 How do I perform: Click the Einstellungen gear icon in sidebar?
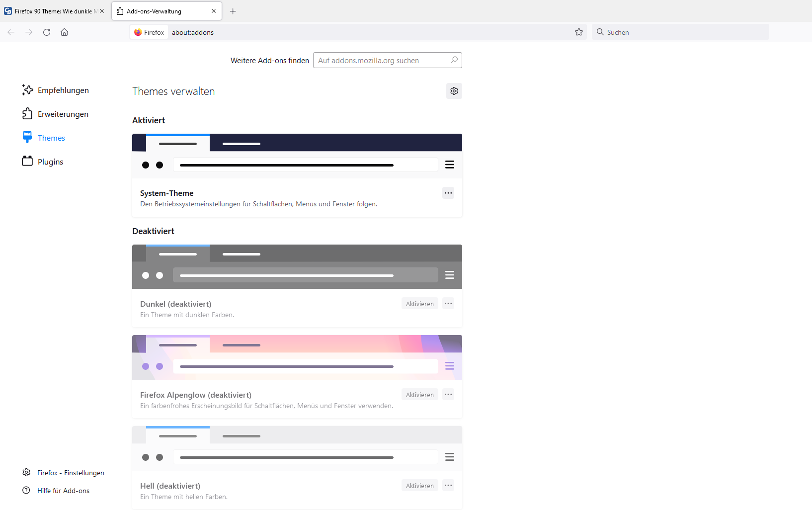[26, 472]
